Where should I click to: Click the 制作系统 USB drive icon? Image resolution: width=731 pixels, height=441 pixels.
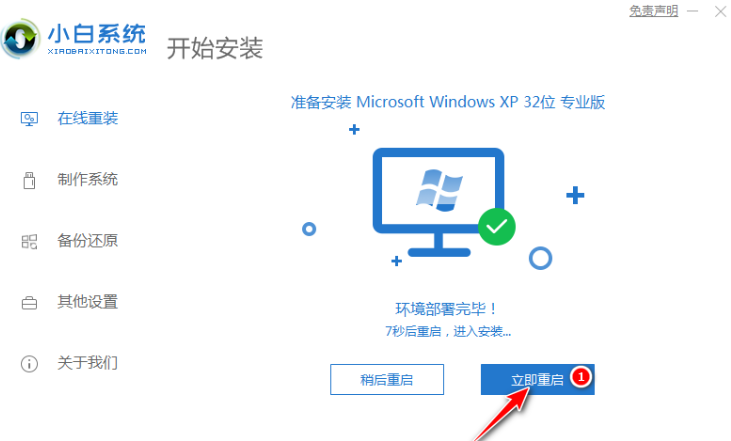(29, 180)
